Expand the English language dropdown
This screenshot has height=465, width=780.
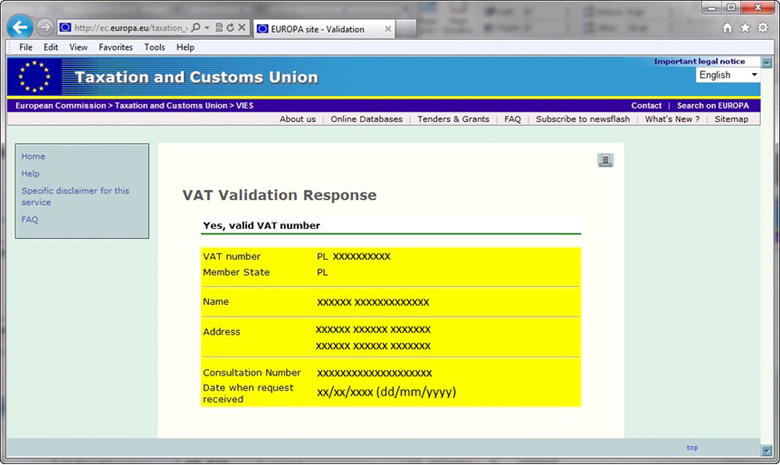(728, 75)
